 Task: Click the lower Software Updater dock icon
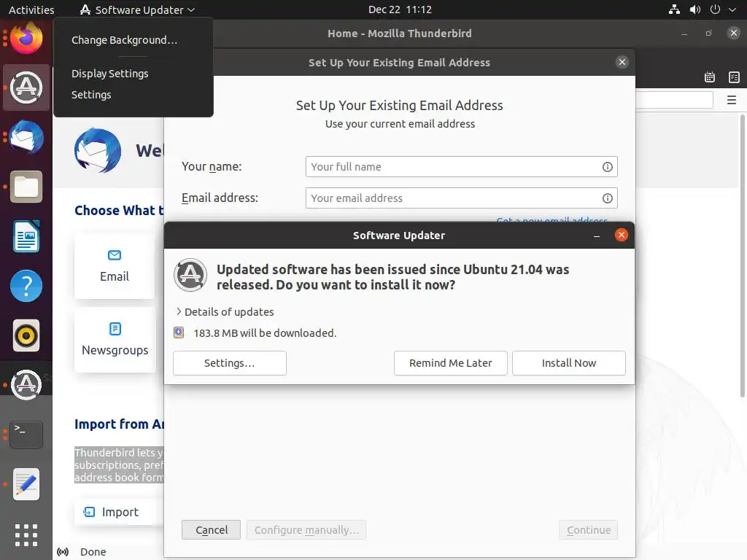point(26,385)
